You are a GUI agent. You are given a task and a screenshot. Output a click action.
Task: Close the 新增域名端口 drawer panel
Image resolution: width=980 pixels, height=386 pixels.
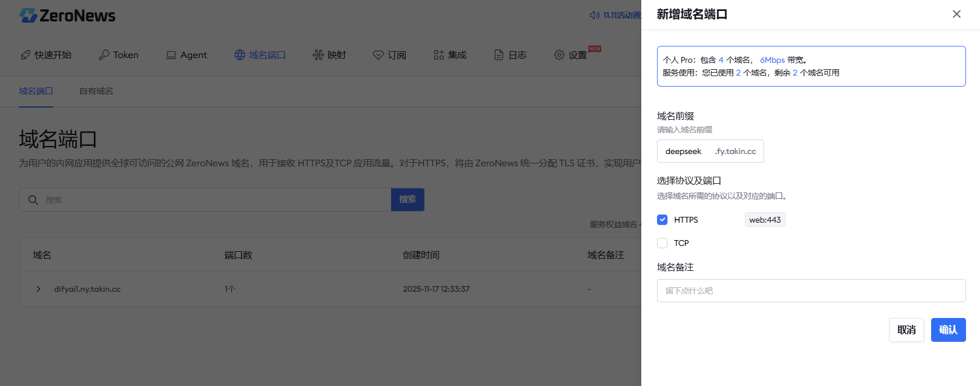pyautogui.click(x=956, y=14)
